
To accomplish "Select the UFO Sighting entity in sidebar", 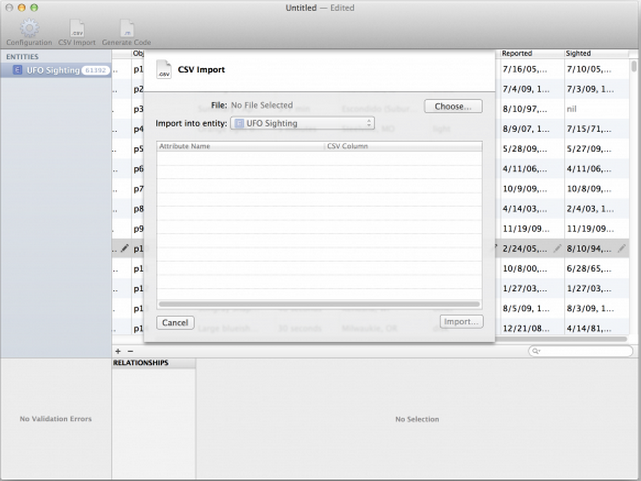I will (x=53, y=70).
